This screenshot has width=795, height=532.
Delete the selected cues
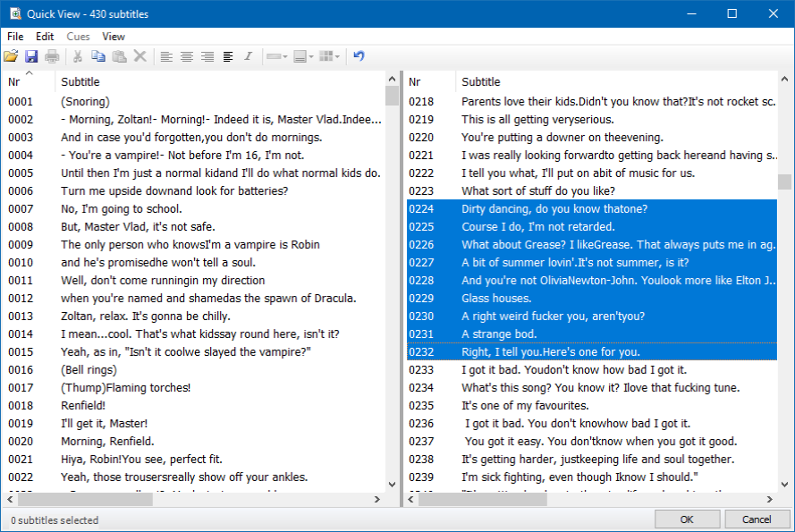tap(140, 55)
